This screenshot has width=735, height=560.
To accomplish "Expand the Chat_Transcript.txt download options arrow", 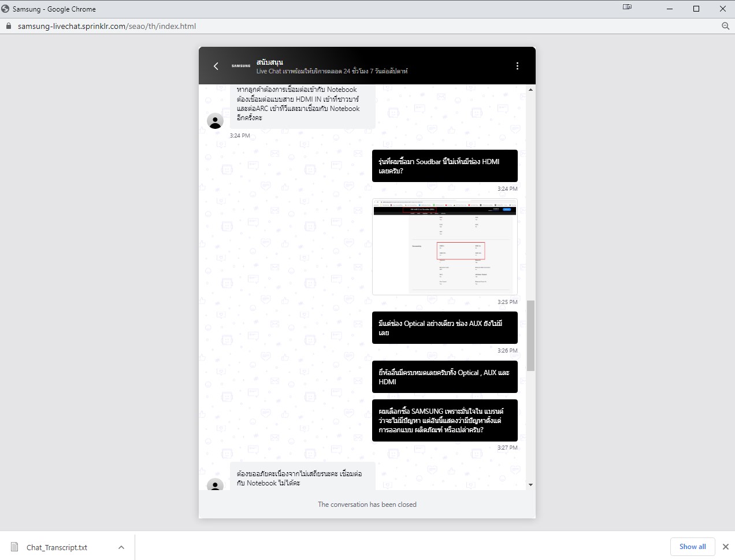I will coord(121,547).
